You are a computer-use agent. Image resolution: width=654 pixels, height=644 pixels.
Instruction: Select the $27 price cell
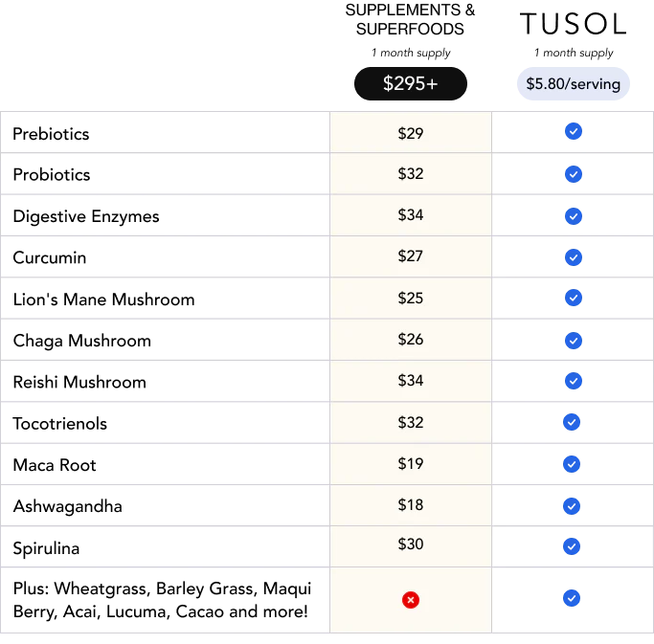click(x=410, y=256)
